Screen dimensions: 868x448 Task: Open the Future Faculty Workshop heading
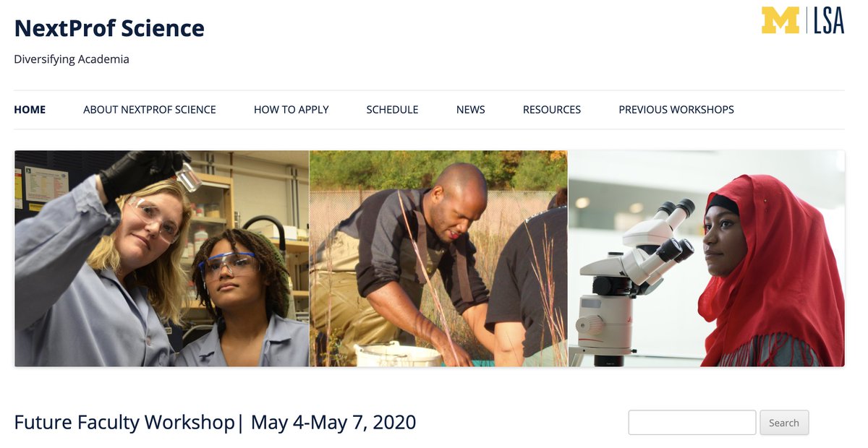[215, 422]
